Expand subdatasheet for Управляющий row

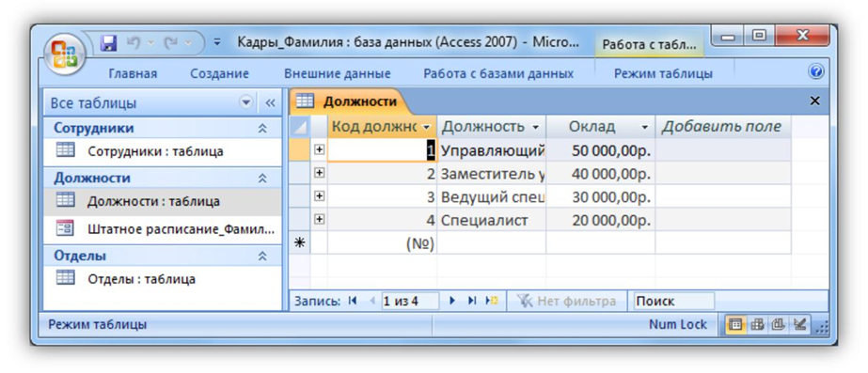(x=319, y=150)
